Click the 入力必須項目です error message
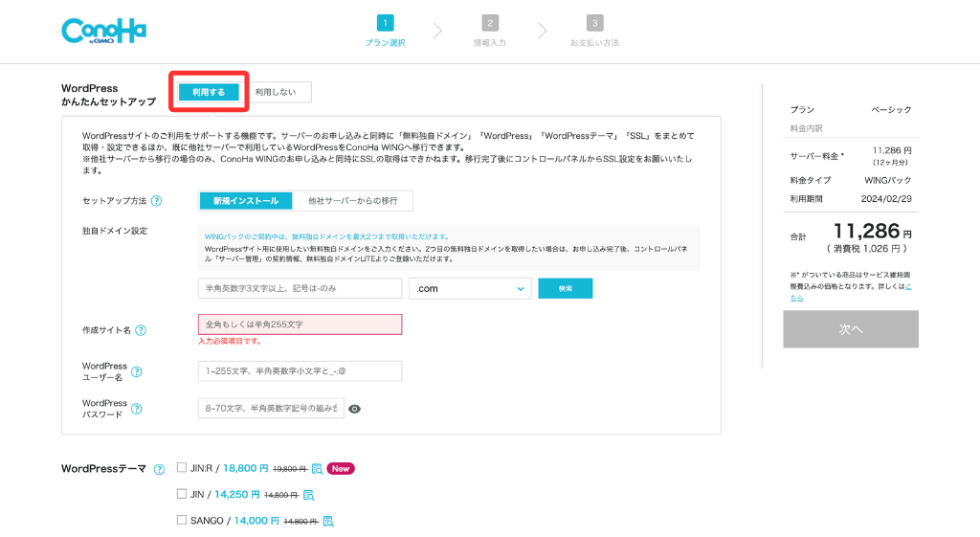Image resolution: width=980 pixels, height=537 pixels. click(x=230, y=342)
